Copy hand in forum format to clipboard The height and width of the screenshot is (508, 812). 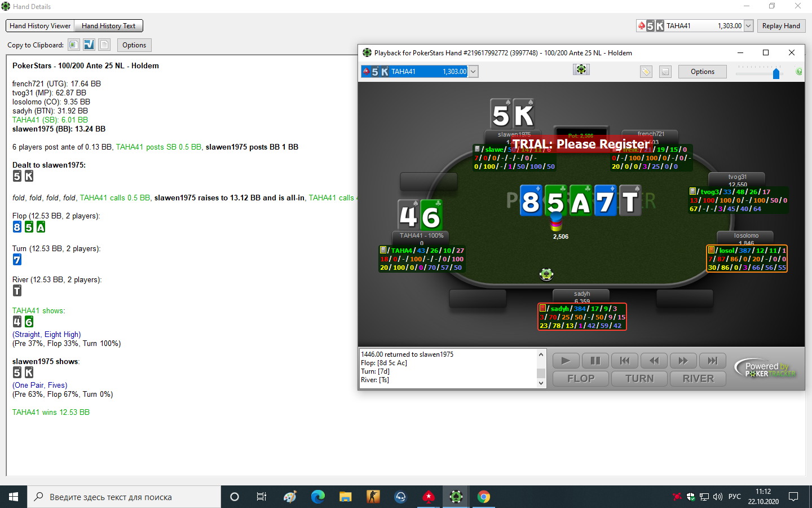click(89, 45)
